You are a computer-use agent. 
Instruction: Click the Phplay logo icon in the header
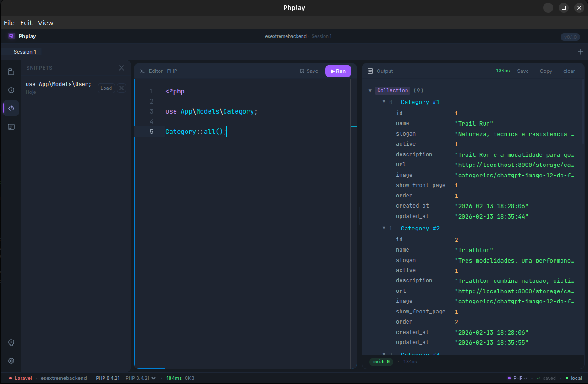point(11,36)
